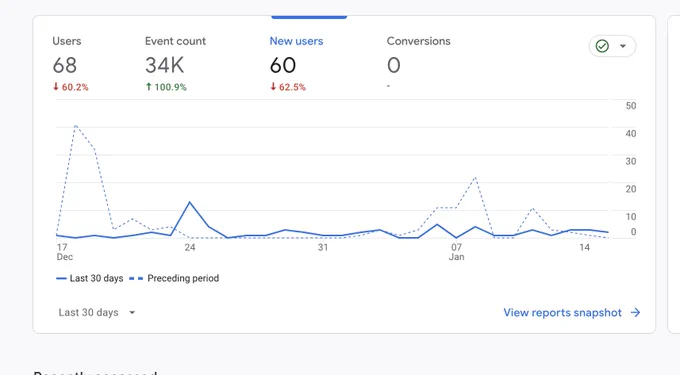
Task: Click the 07 Jan date axis label
Action: 457,252
